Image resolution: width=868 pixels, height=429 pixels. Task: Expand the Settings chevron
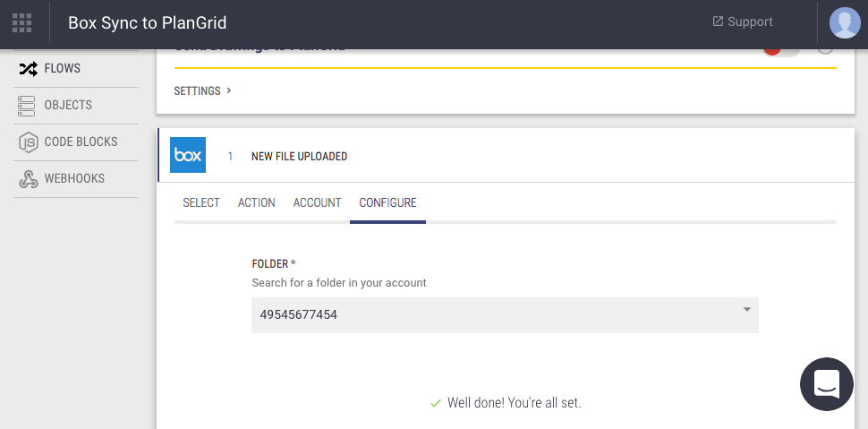229,90
